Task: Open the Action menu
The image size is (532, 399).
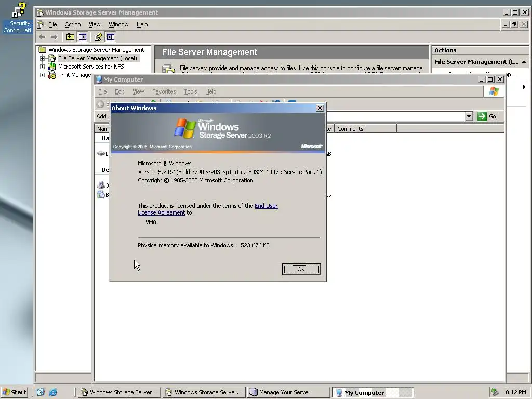Action: 73,24
